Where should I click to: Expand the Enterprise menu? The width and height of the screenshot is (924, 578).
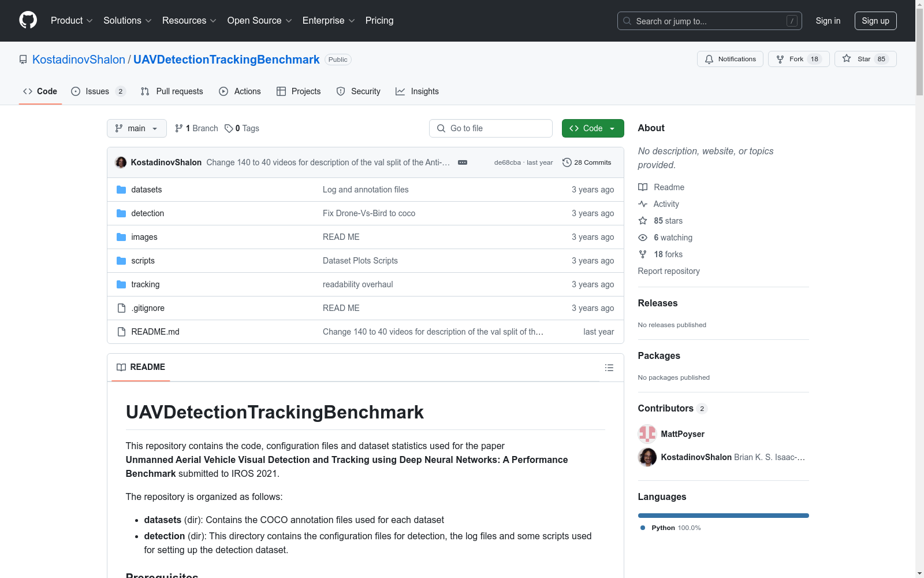329,20
